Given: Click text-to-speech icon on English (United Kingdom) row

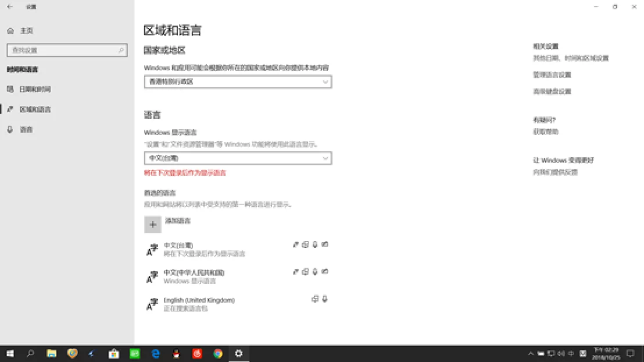Looking at the screenshot, I should point(315,299).
